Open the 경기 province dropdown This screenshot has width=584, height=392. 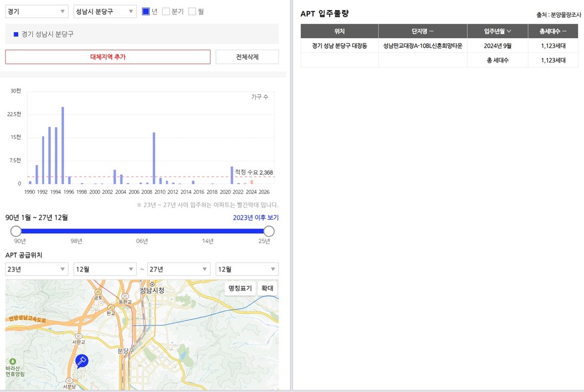(36, 11)
